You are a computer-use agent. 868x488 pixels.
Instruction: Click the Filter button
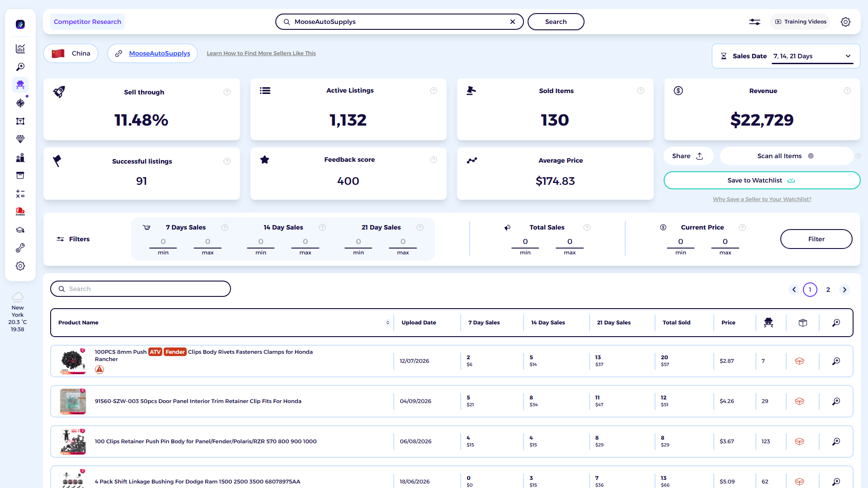pos(816,239)
